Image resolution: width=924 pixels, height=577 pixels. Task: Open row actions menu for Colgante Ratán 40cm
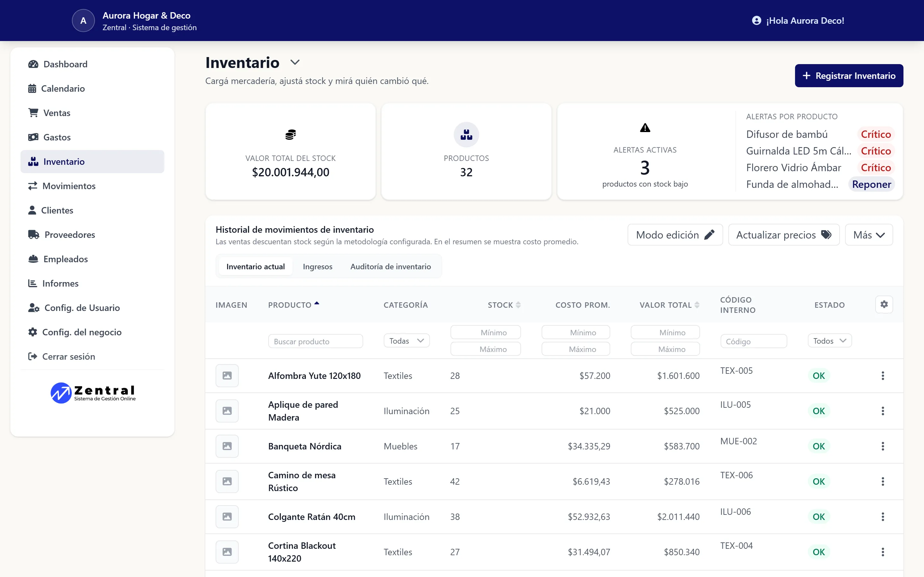pos(882,517)
